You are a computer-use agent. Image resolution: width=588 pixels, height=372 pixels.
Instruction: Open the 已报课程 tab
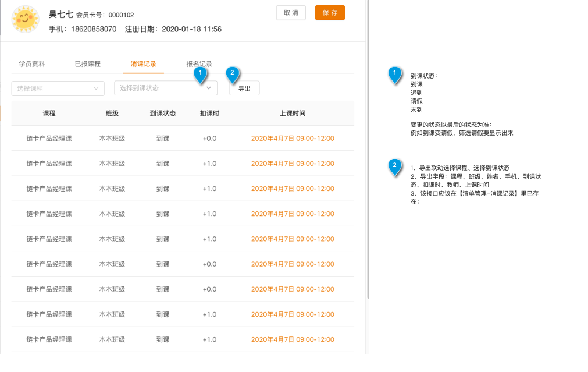(88, 64)
